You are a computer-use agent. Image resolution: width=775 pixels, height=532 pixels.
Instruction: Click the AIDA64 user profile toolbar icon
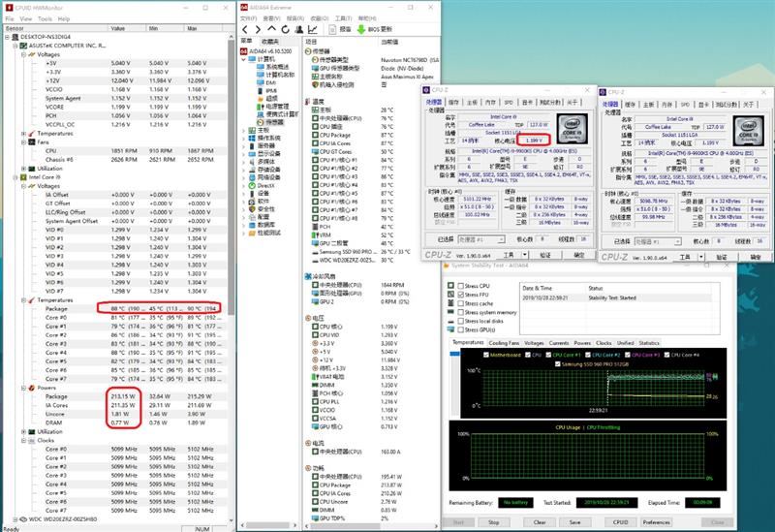tap(298, 29)
